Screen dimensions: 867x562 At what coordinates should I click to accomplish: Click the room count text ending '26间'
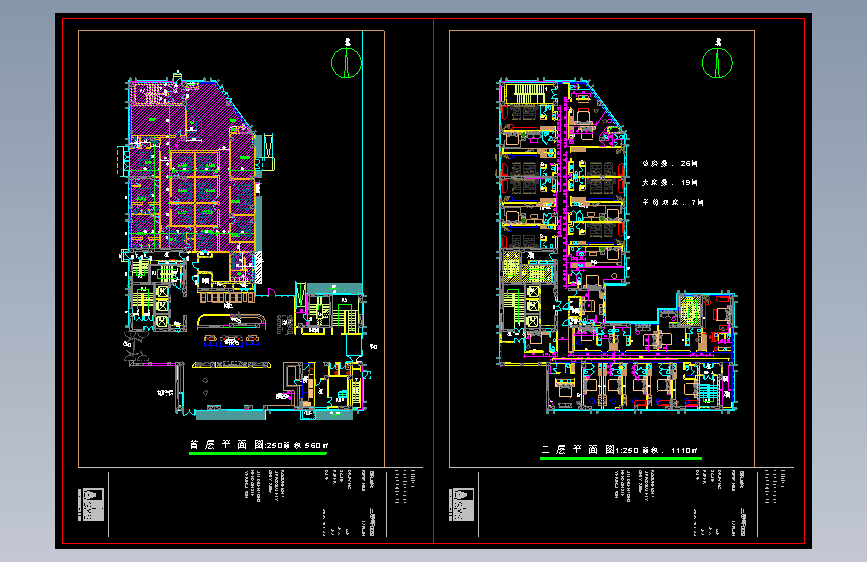click(x=670, y=164)
